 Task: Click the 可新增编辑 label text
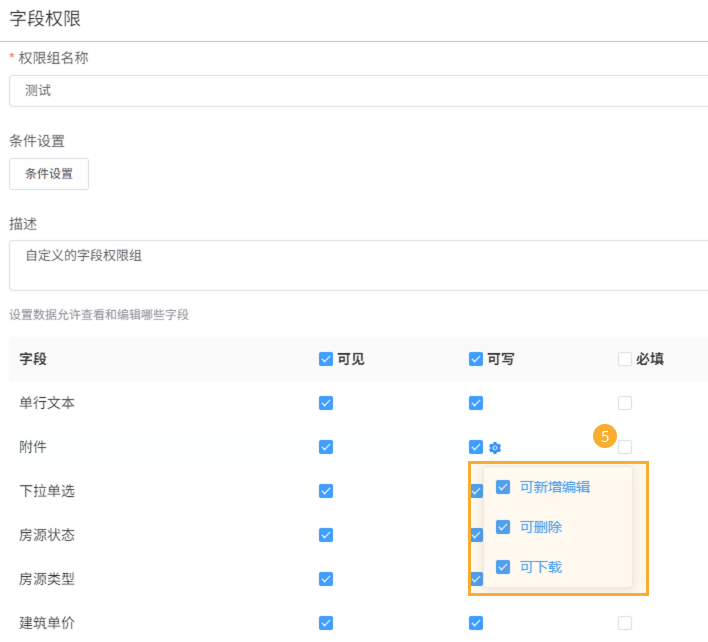555,487
